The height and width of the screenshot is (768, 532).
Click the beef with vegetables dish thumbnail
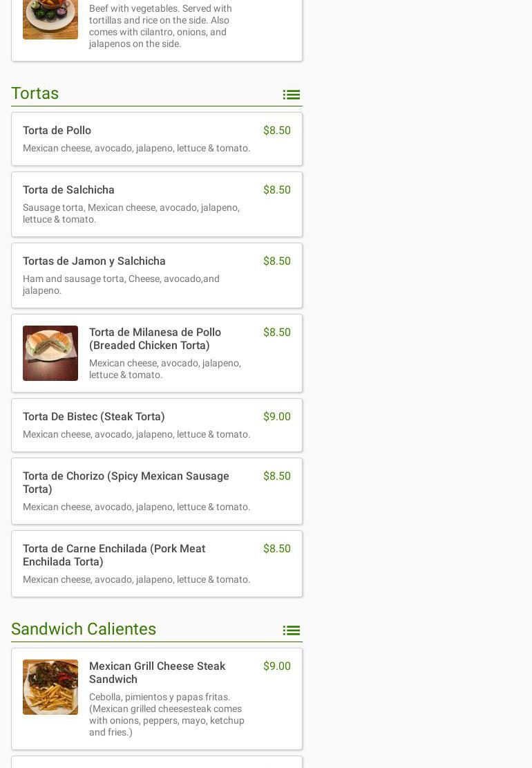[x=50, y=19]
